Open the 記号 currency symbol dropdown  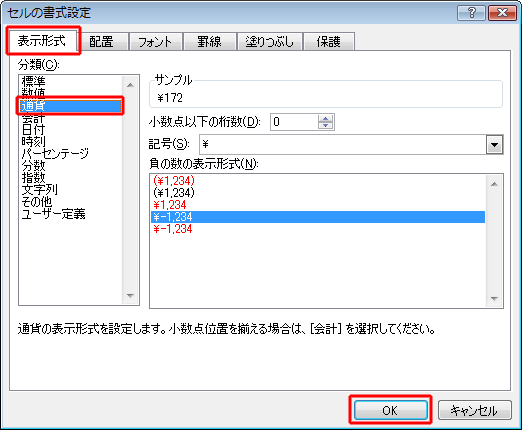pos(494,145)
